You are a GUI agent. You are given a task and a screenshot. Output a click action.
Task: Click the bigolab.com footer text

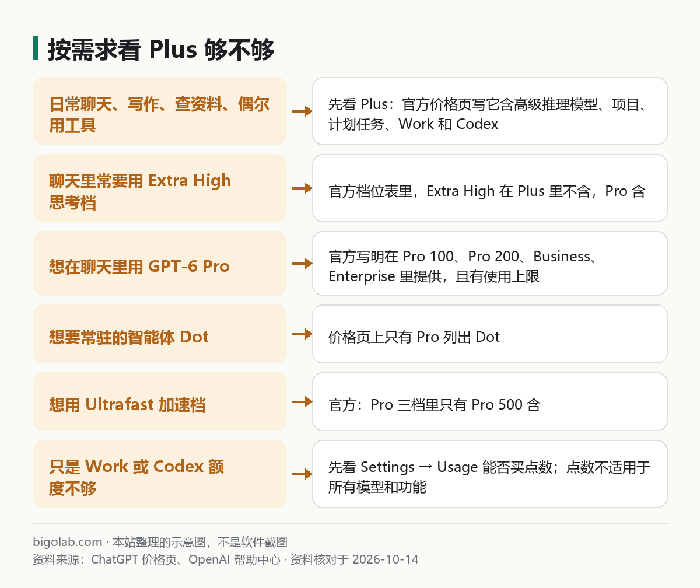point(160,542)
